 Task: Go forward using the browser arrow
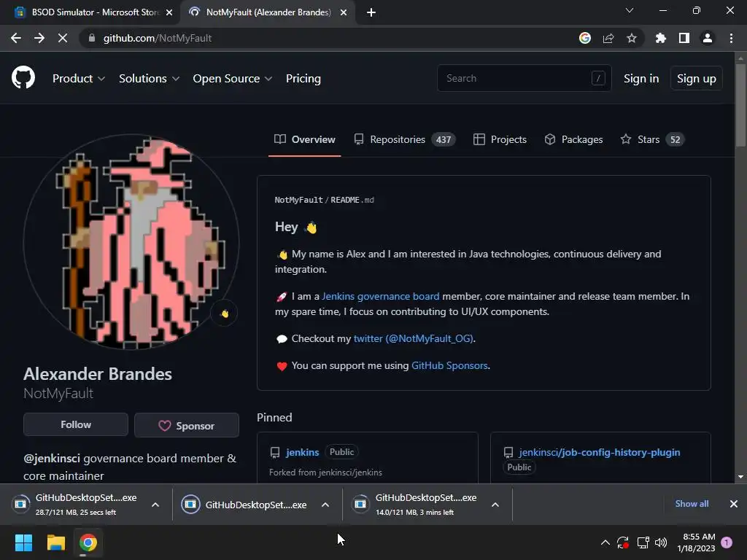39,38
